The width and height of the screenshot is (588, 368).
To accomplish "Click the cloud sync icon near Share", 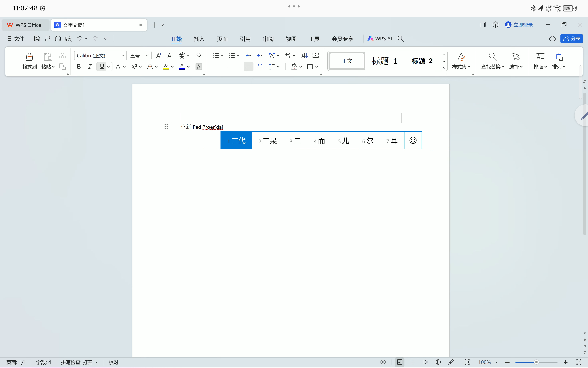I will click(552, 39).
